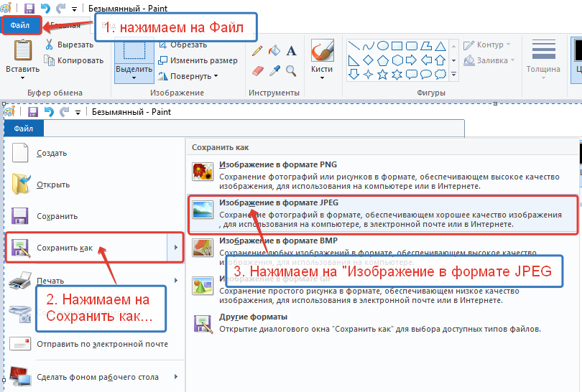Open the Повернуть rotate dropdown

pyautogui.click(x=188, y=76)
